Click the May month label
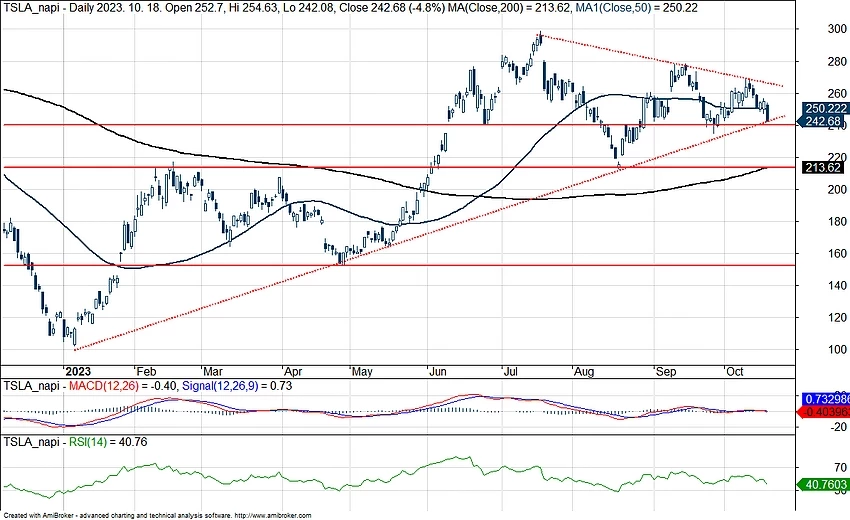The height and width of the screenshot is (520, 850). pos(362,372)
